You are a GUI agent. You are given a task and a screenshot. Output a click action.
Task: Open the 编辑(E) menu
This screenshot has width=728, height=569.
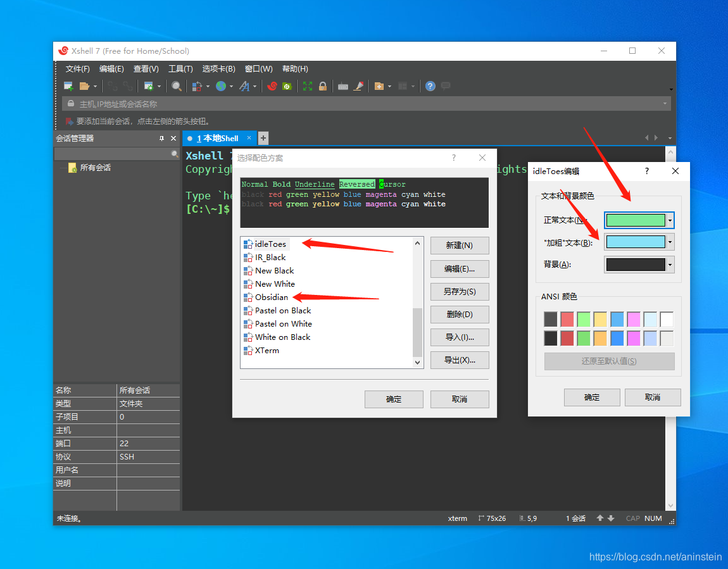coord(111,69)
